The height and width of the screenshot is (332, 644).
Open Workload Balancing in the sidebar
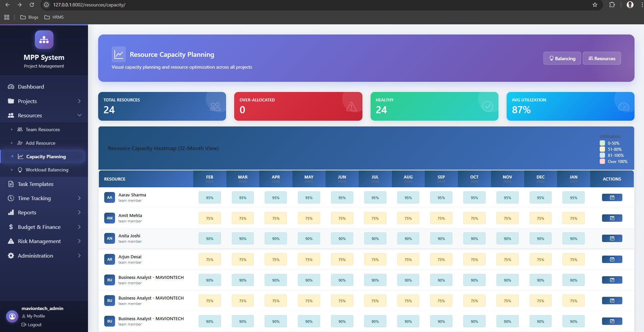tap(47, 170)
